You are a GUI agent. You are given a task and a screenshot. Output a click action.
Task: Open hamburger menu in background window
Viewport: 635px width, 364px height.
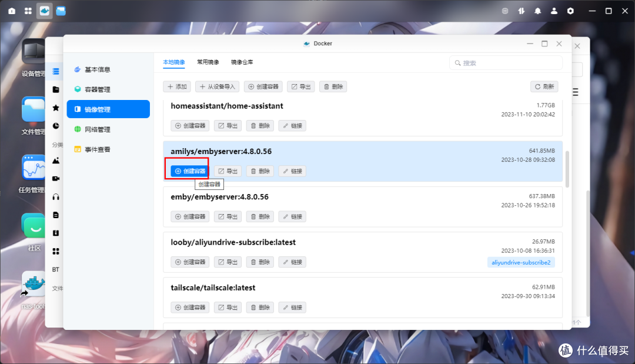click(576, 92)
